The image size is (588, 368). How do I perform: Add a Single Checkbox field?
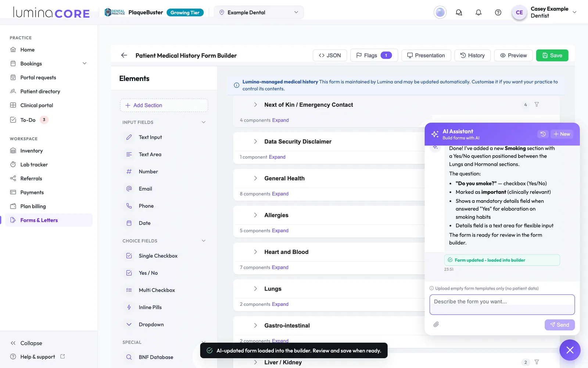tap(164, 256)
